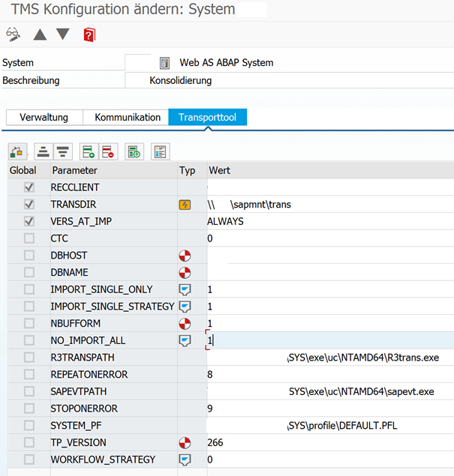The width and height of the screenshot is (454, 476).
Task: Click the insert row icon with green plus
Action: click(89, 151)
